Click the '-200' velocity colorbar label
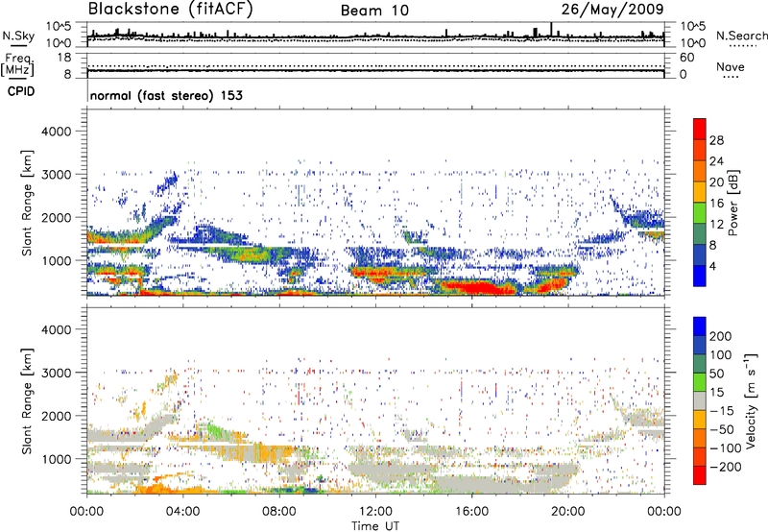 (726, 467)
